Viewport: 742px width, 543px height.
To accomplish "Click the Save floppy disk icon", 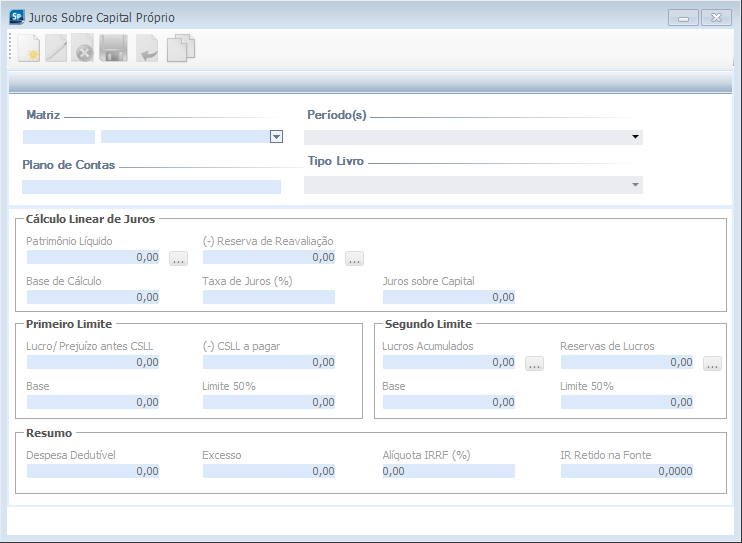I will (x=113, y=48).
